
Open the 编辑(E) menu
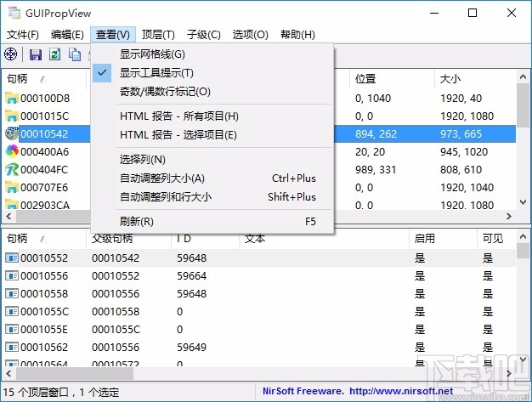click(67, 34)
